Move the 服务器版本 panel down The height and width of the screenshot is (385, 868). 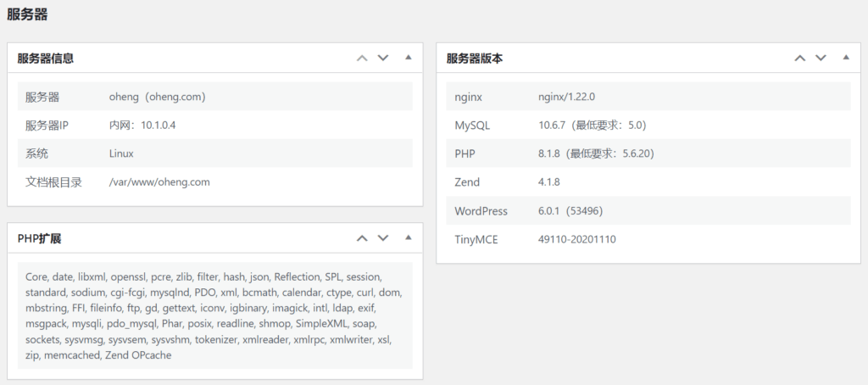coord(821,59)
